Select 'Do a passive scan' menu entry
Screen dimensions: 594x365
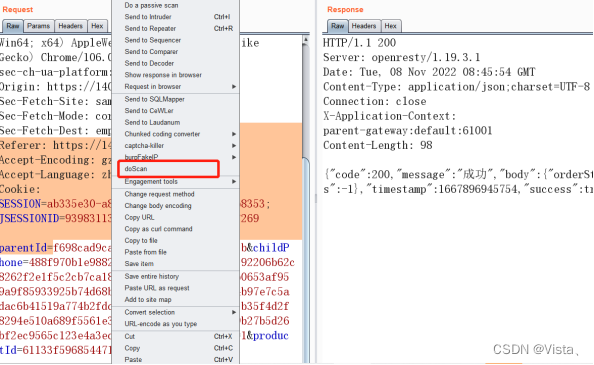(x=176, y=5)
